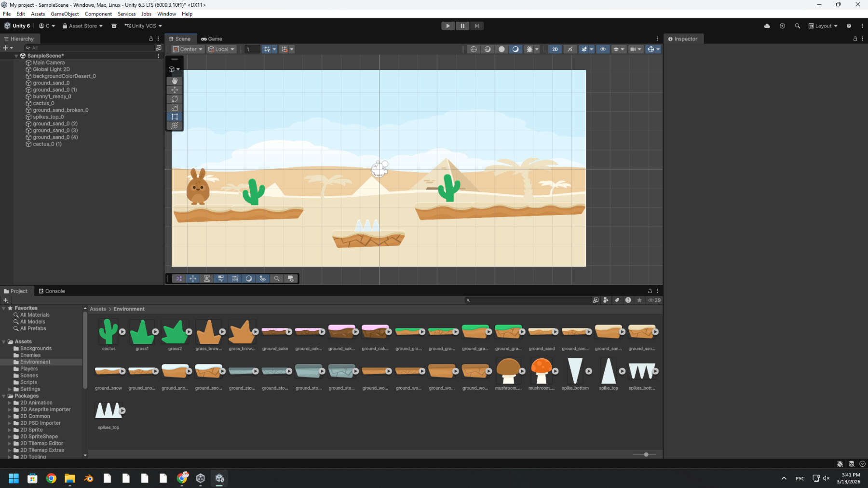Toggle 2D view mode in Scene

(x=555, y=49)
